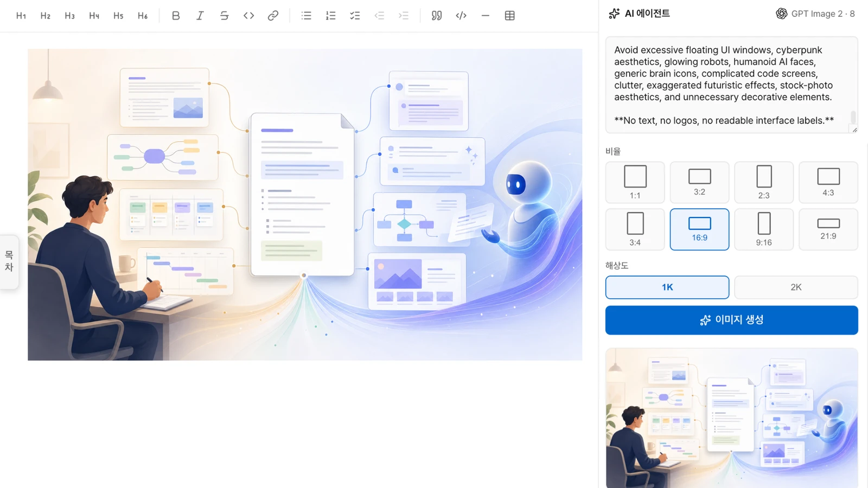Open the generated image thumbnail
868x488 pixels.
pos(731,418)
